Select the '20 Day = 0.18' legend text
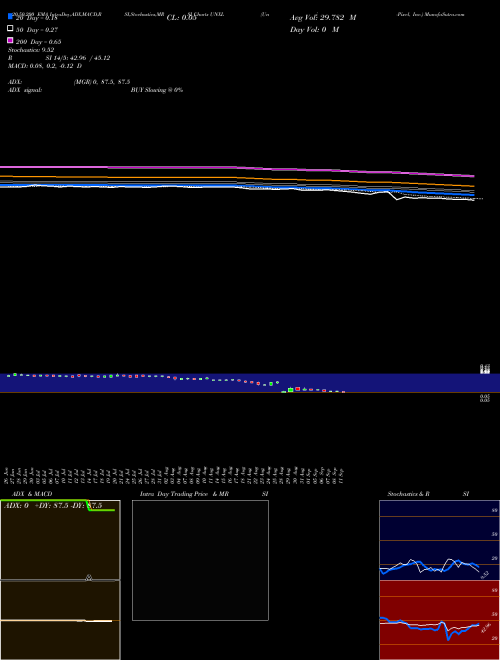 click(37, 18)
